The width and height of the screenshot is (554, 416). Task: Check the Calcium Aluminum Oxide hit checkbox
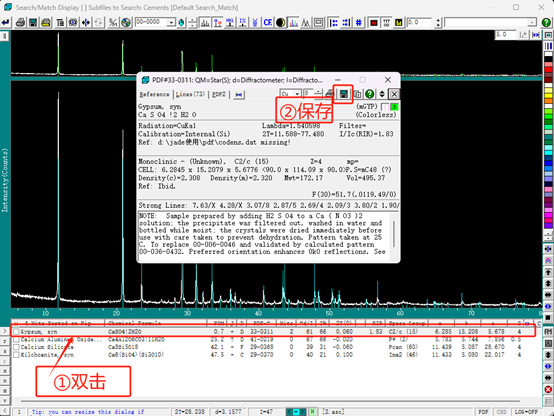pyautogui.click(x=16, y=339)
